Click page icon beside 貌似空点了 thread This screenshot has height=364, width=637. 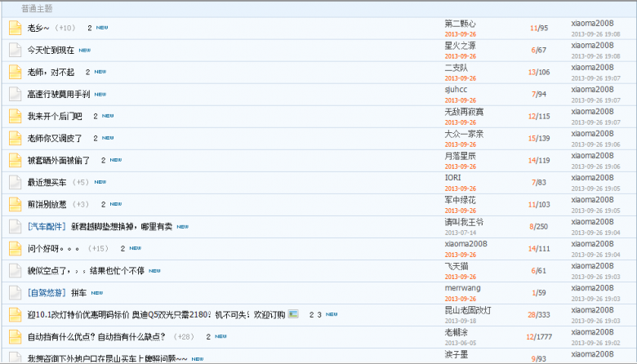click(x=15, y=270)
